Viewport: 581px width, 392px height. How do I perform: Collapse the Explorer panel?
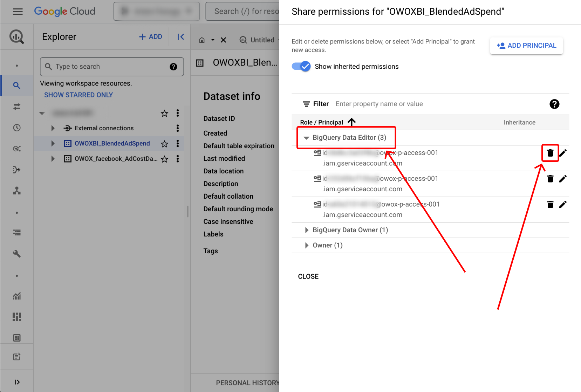click(180, 37)
